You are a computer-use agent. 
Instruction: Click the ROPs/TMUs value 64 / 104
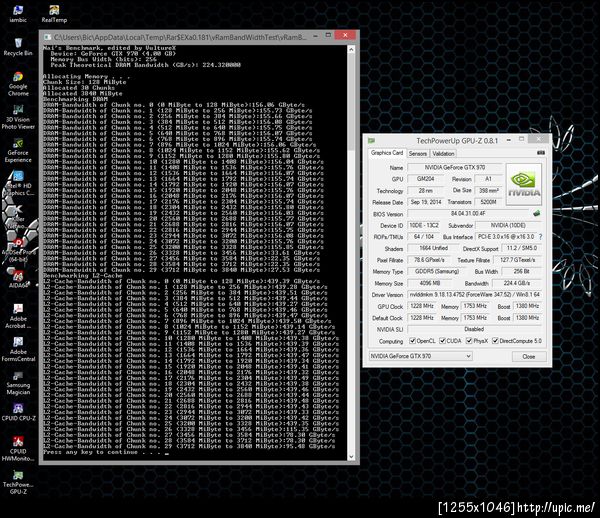(x=424, y=237)
